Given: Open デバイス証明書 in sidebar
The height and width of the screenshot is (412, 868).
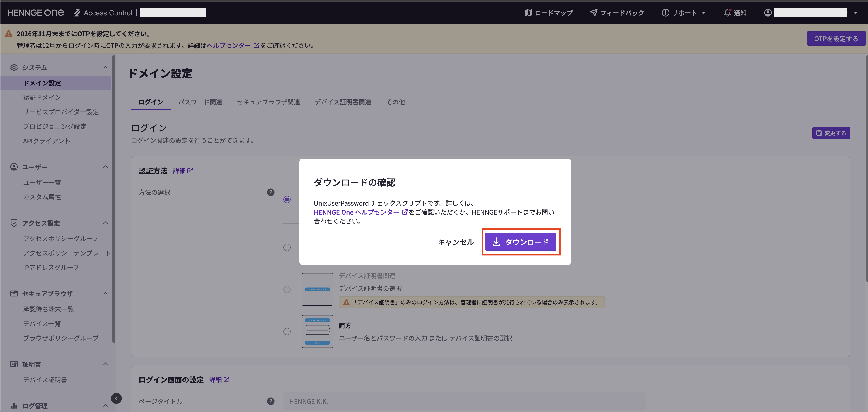Looking at the screenshot, I should coord(45,380).
